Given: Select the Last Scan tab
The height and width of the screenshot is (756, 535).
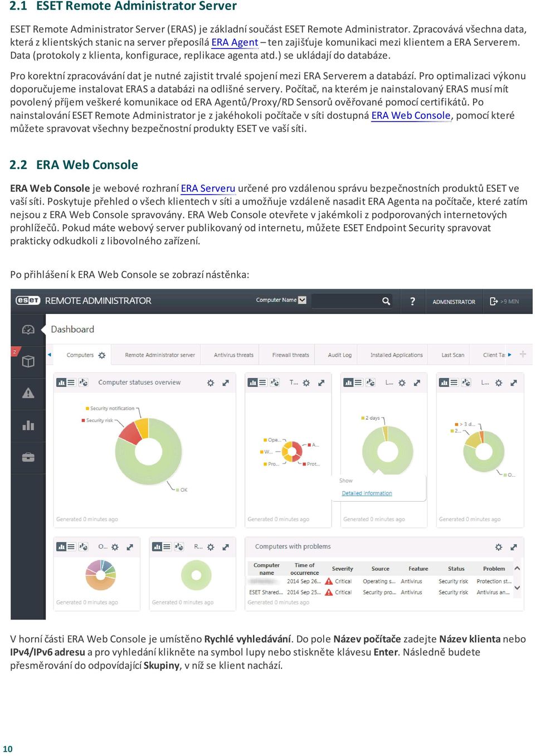Looking at the screenshot, I should 453,355.
